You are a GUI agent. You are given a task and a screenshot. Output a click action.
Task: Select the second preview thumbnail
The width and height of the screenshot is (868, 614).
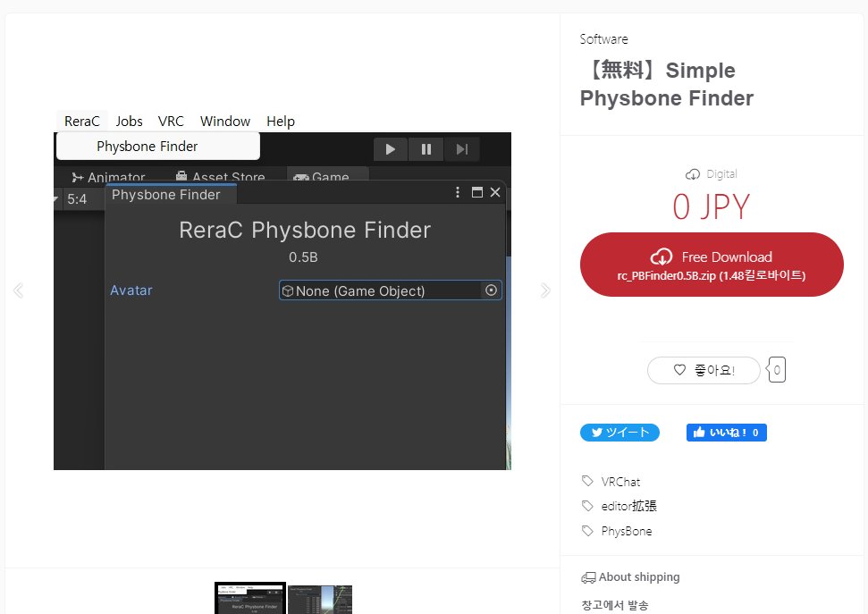pyautogui.click(x=320, y=600)
